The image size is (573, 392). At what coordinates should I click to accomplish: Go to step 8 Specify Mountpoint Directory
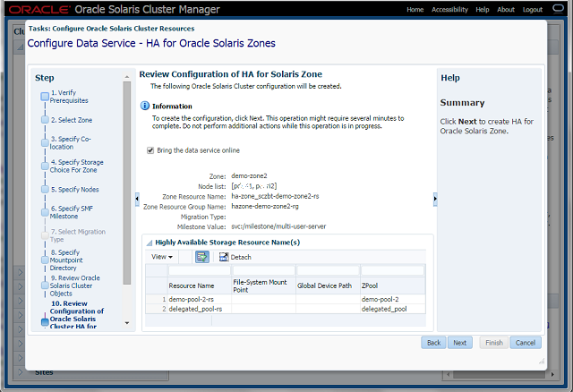66,260
